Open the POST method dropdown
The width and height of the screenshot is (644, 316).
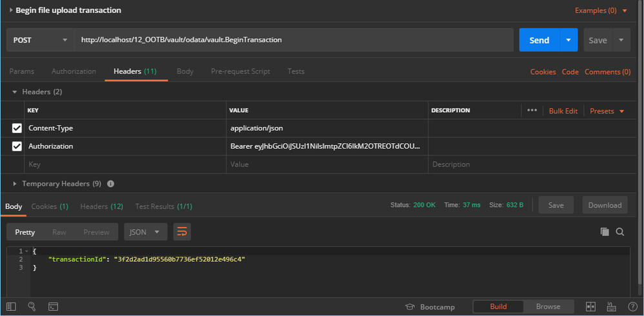pyautogui.click(x=40, y=40)
